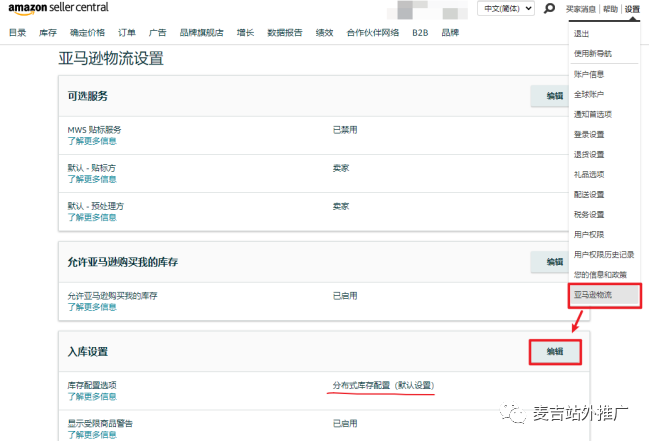
Task: Open the 设置 menu in header
Action: [x=632, y=9]
